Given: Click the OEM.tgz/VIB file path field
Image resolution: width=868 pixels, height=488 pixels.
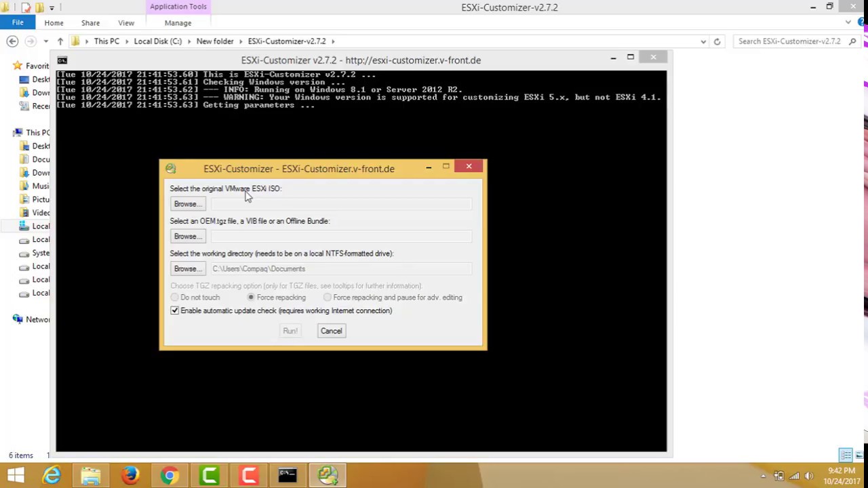Looking at the screenshot, I should coord(341,237).
